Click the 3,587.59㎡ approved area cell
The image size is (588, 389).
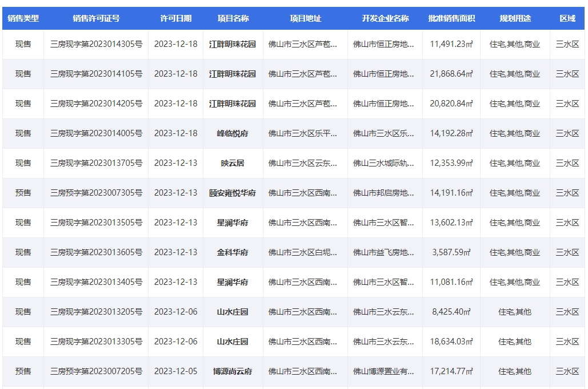pos(451,252)
